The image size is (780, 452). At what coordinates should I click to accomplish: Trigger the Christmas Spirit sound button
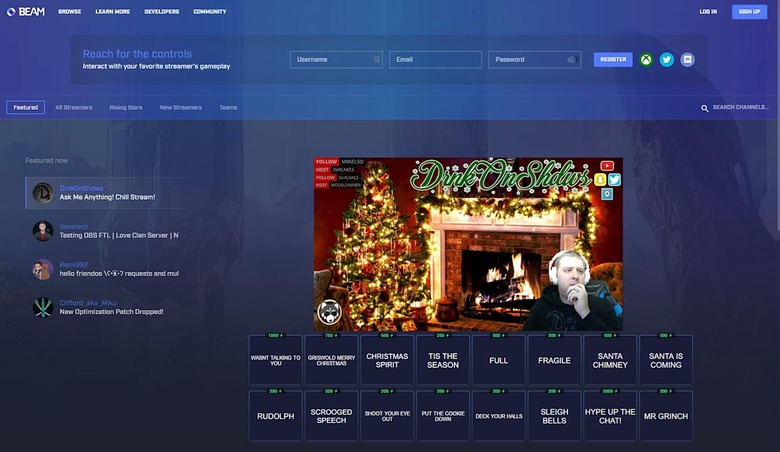coord(387,361)
